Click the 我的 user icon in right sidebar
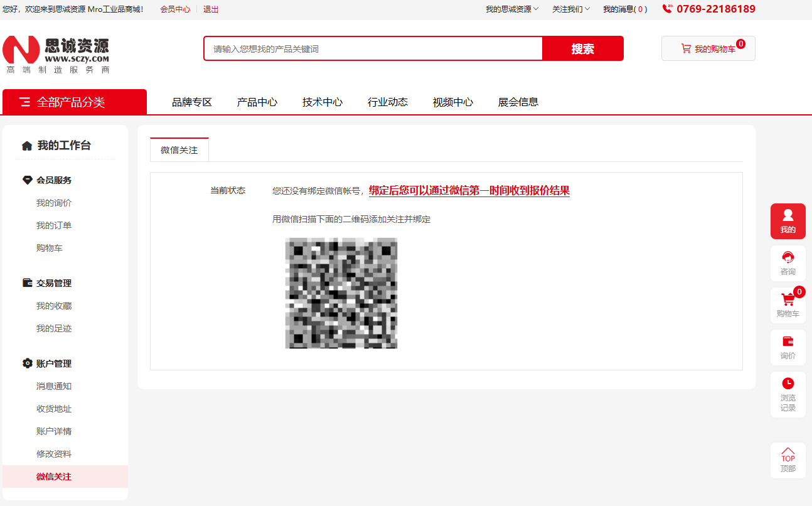This screenshot has width=812, height=506. pyautogui.click(x=788, y=220)
